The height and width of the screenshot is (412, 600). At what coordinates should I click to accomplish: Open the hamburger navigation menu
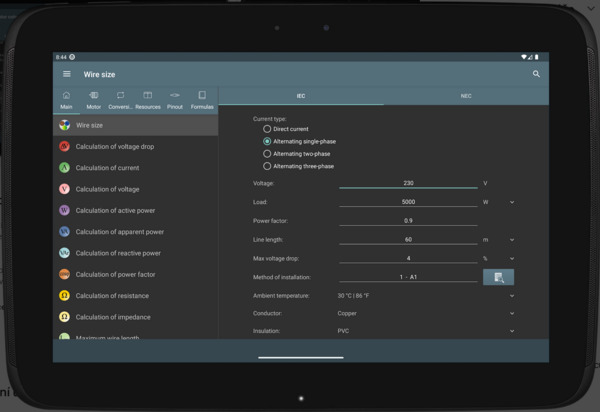coord(67,74)
